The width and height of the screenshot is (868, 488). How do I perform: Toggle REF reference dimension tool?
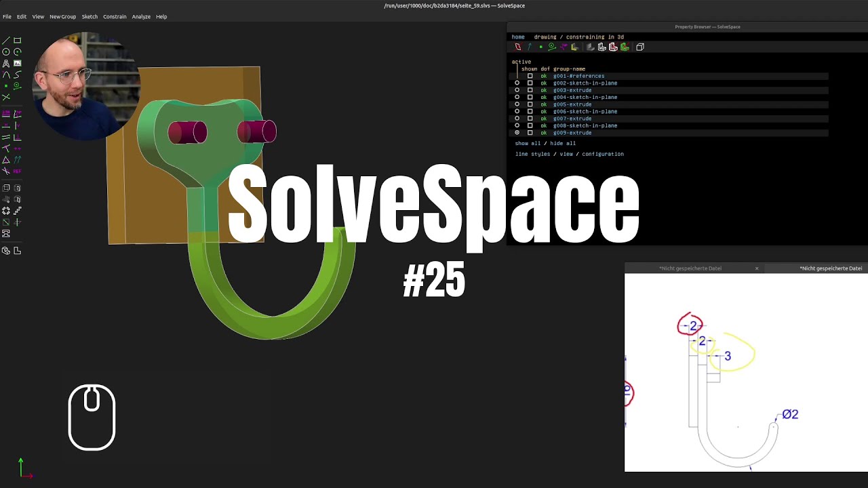(x=17, y=171)
